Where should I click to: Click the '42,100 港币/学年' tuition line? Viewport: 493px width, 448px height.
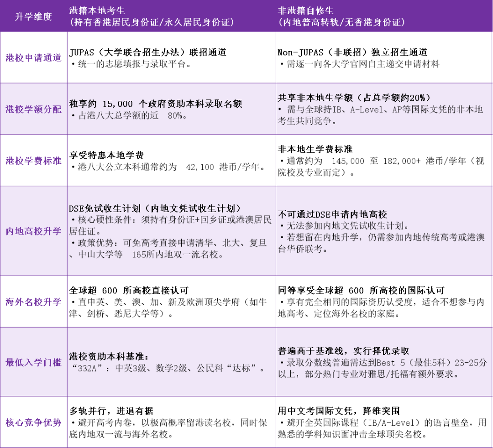tap(168, 167)
